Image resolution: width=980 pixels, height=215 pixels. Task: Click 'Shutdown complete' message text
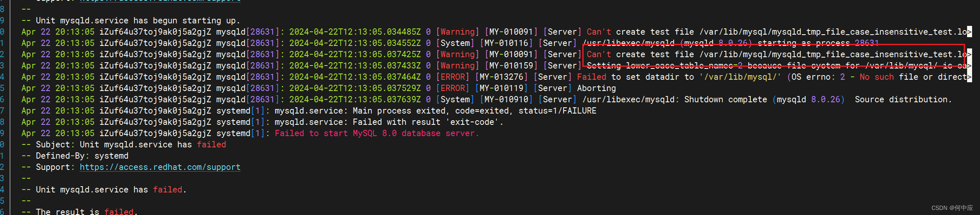click(x=725, y=99)
